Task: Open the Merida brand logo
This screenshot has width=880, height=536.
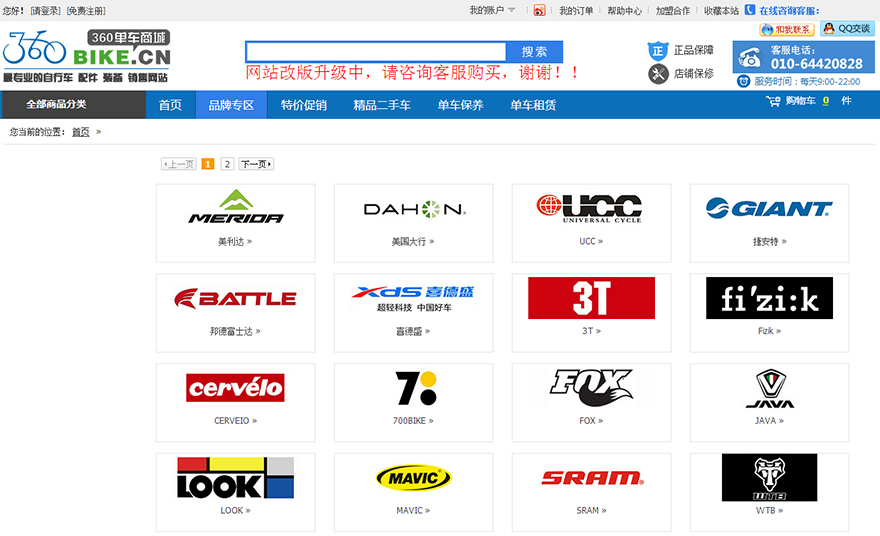Action: coord(236,207)
